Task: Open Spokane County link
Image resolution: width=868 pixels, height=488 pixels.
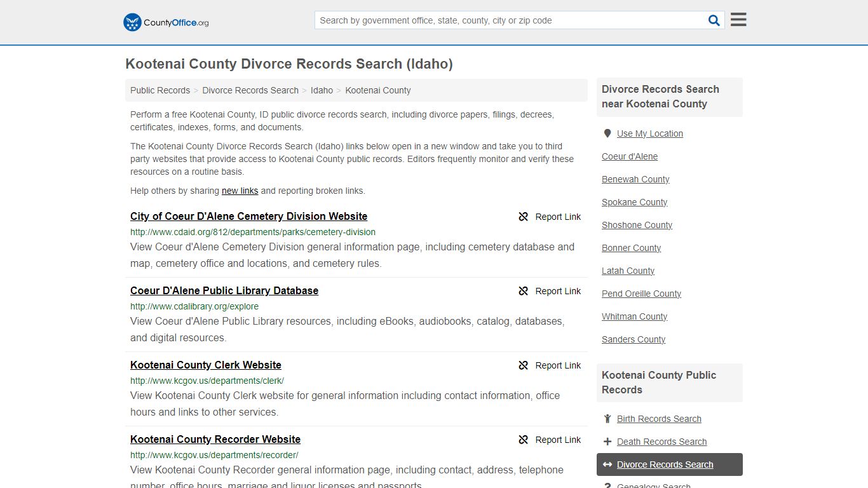Action: click(634, 202)
